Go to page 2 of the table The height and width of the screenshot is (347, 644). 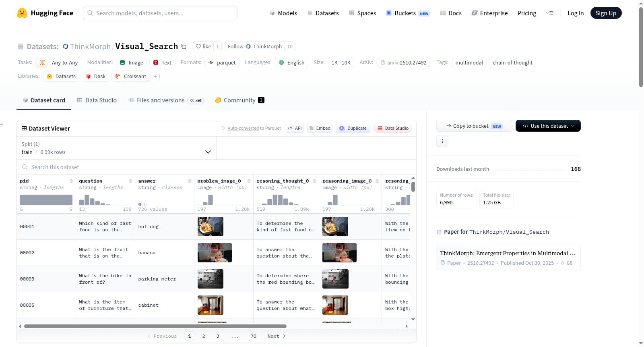click(204, 336)
